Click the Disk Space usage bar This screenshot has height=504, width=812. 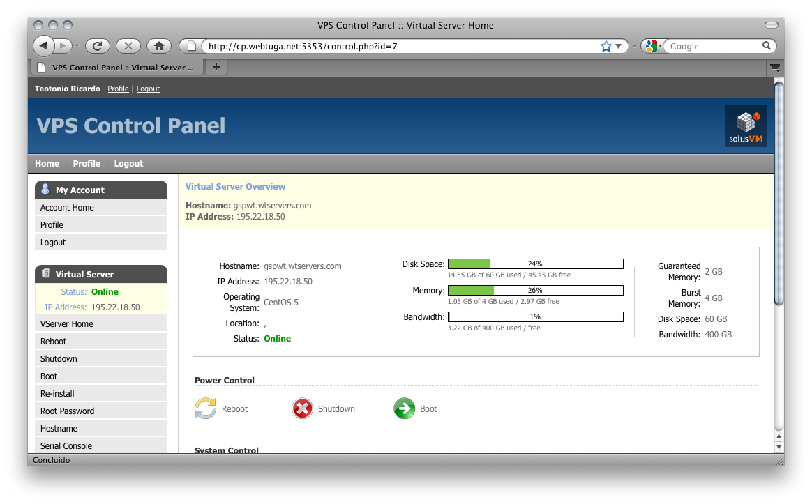pyautogui.click(x=535, y=264)
